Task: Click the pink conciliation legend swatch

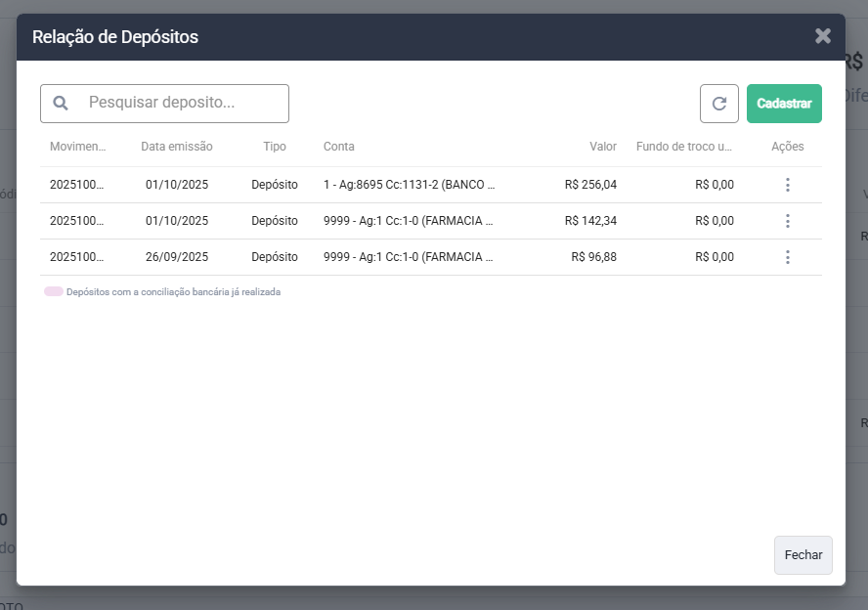Action: (x=53, y=292)
